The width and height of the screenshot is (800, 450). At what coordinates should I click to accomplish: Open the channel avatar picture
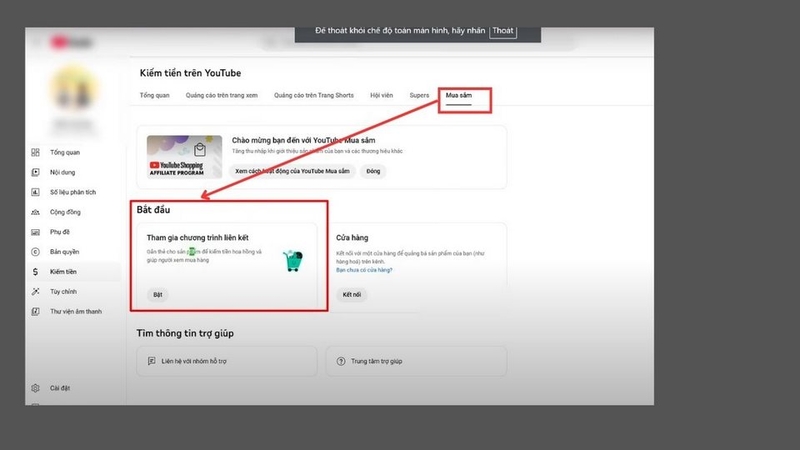click(x=73, y=88)
